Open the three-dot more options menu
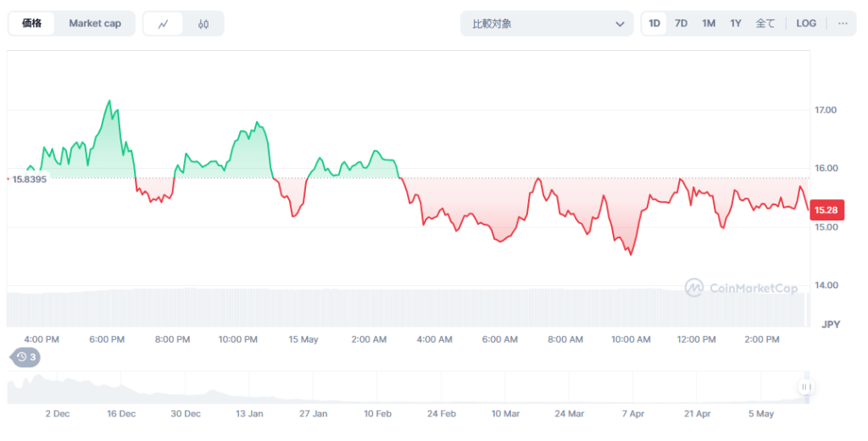This screenshot has height=441, width=868. pos(843,24)
